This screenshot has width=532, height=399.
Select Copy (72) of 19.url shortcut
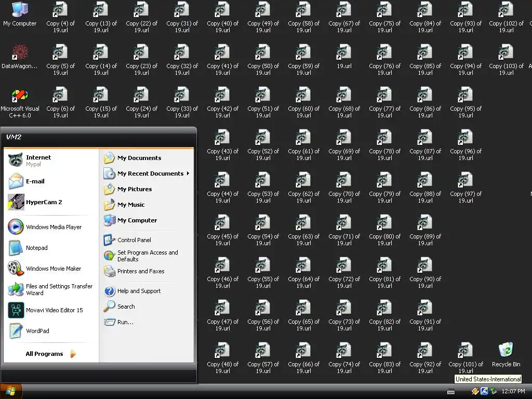(x=344, y=273)
